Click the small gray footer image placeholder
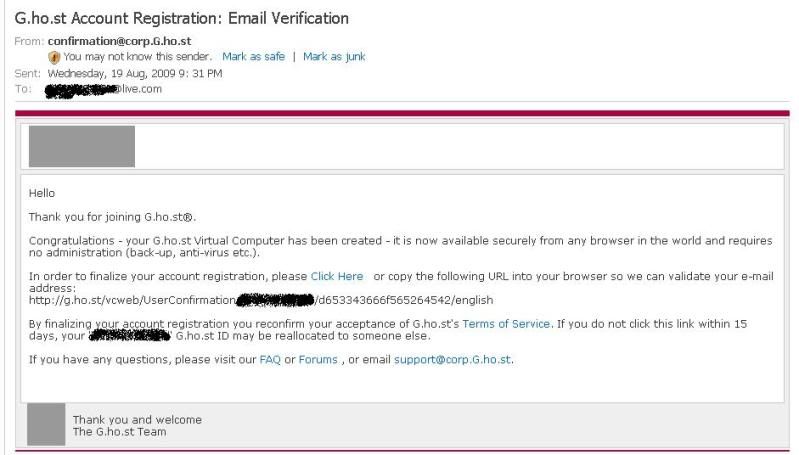 (47, 424)
